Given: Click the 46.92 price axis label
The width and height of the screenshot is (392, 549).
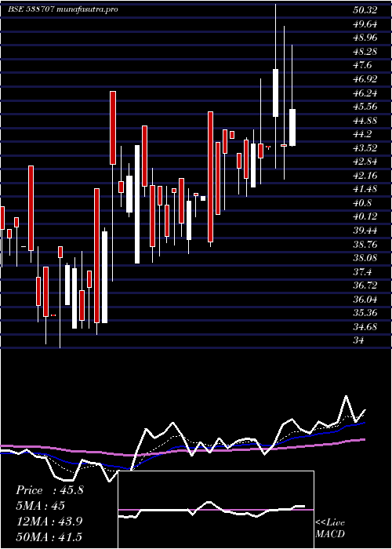Looking at the screenshot, I should [x=365, y=79].
